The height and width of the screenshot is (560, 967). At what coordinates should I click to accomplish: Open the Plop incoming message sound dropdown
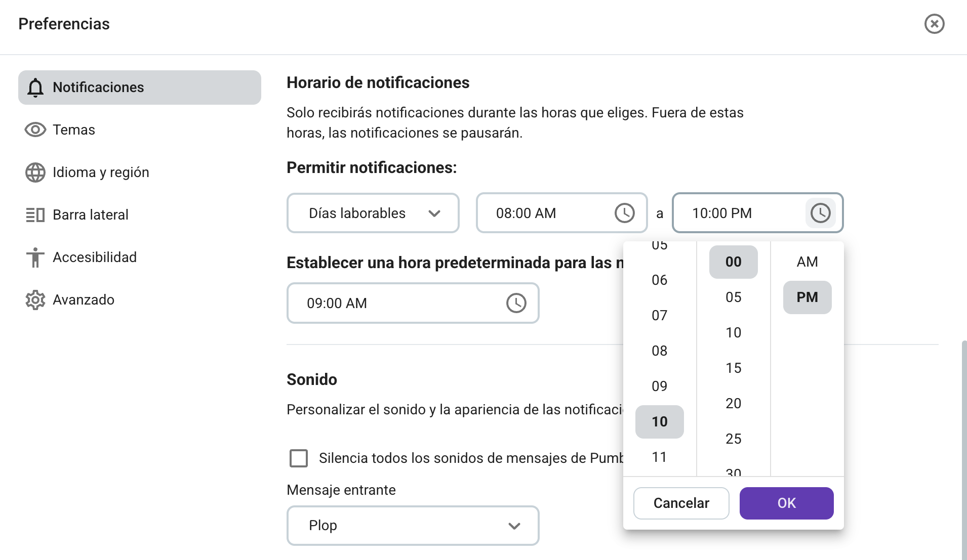coord(413,526)
